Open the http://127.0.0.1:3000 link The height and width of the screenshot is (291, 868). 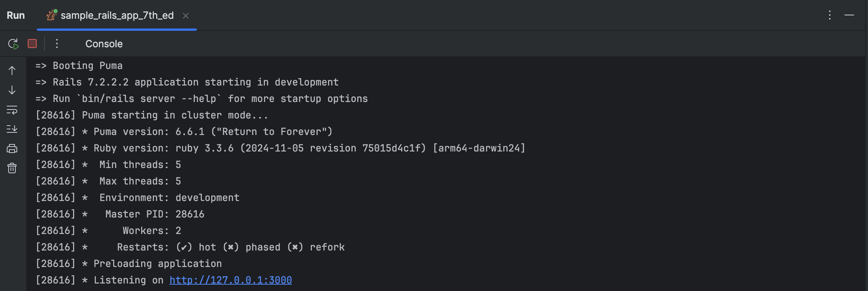click(x=230, y=280)
